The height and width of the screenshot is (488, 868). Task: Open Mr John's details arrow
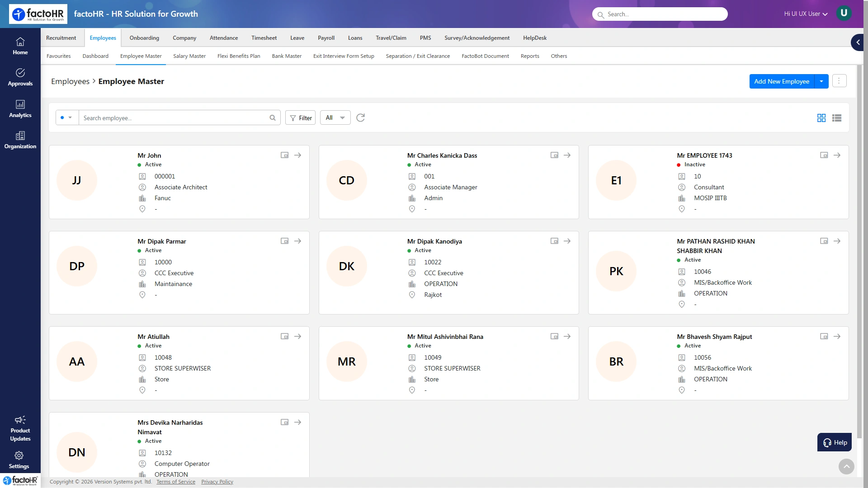tap(297, 155)
